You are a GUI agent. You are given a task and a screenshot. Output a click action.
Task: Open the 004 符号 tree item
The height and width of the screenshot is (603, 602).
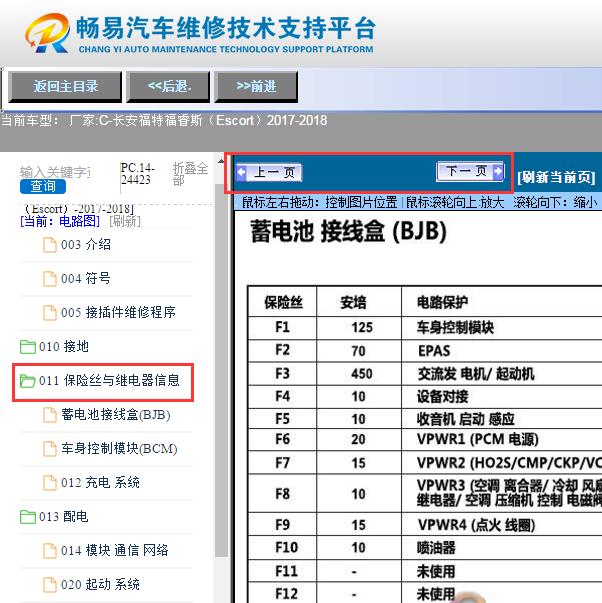point(86,278)
